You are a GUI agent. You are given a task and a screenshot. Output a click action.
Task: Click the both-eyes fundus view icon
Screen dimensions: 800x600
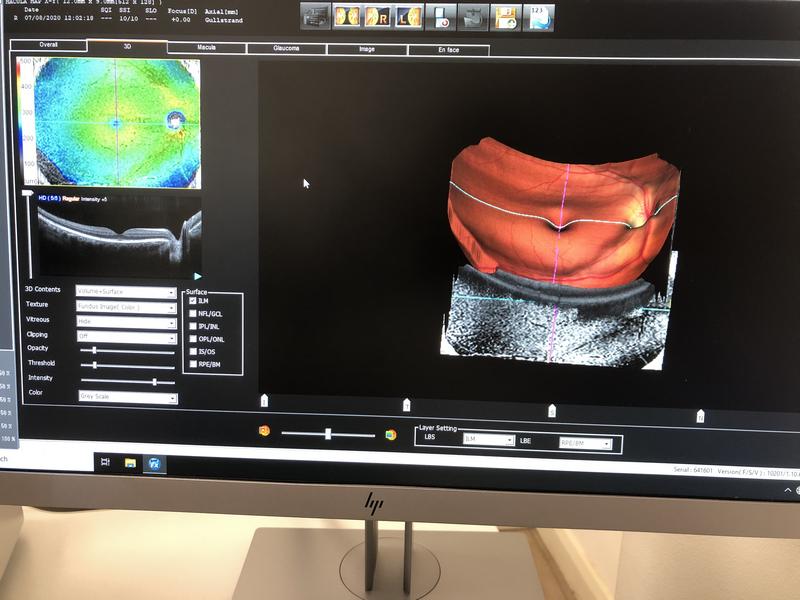(349, 16)
